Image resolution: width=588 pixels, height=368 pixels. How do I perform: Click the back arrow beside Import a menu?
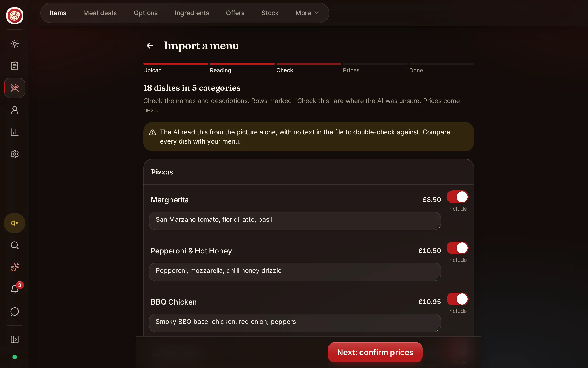pyautogui.click(x=150, y=46)
